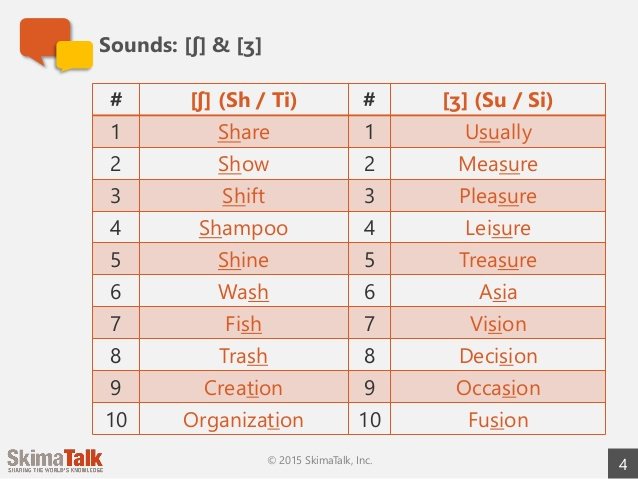Click the word "Shampoo"
638x479 pixels.
243,228
